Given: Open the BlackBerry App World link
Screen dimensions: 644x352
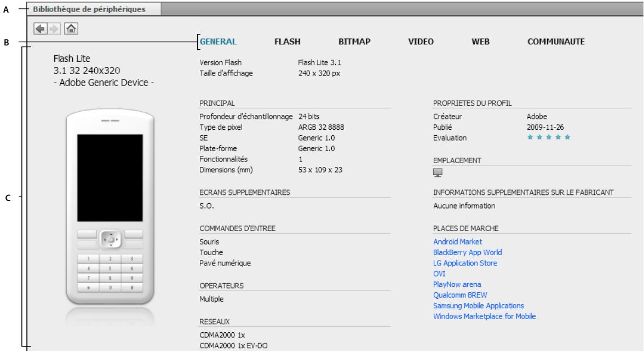Looking at the screenshot, I should pos(468,252).
